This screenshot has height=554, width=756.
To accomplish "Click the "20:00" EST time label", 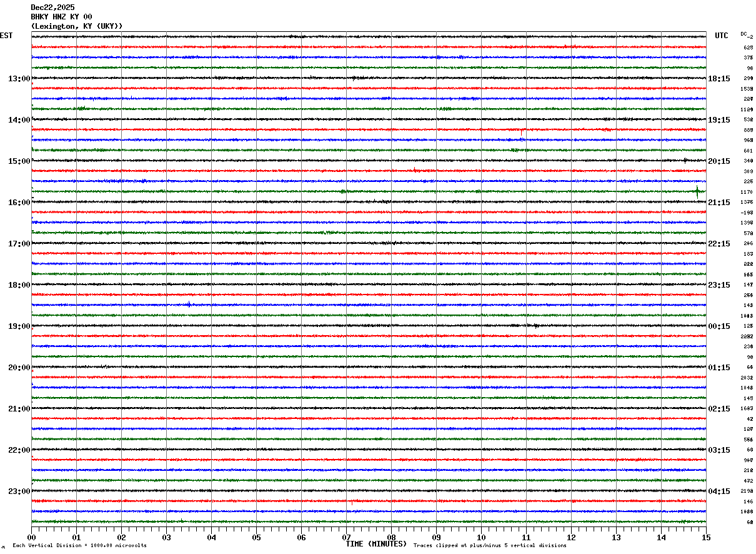I will point(19,368).
